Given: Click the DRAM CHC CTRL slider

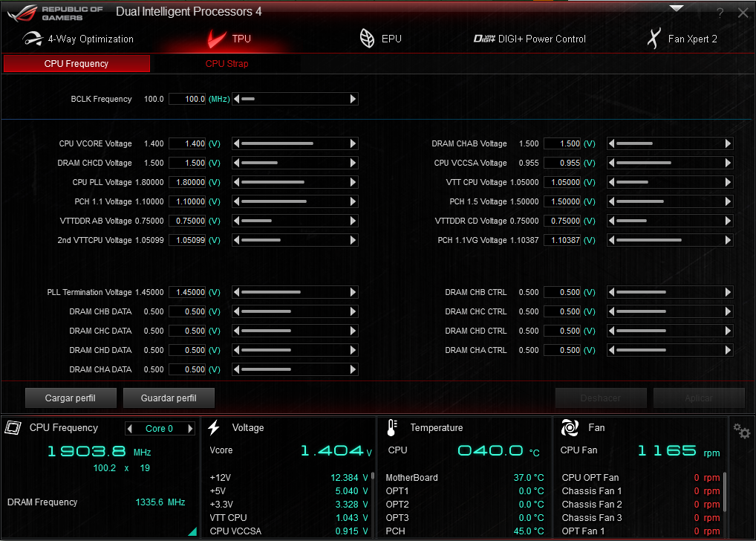Looking at the screenshot, I should point(670,312).
